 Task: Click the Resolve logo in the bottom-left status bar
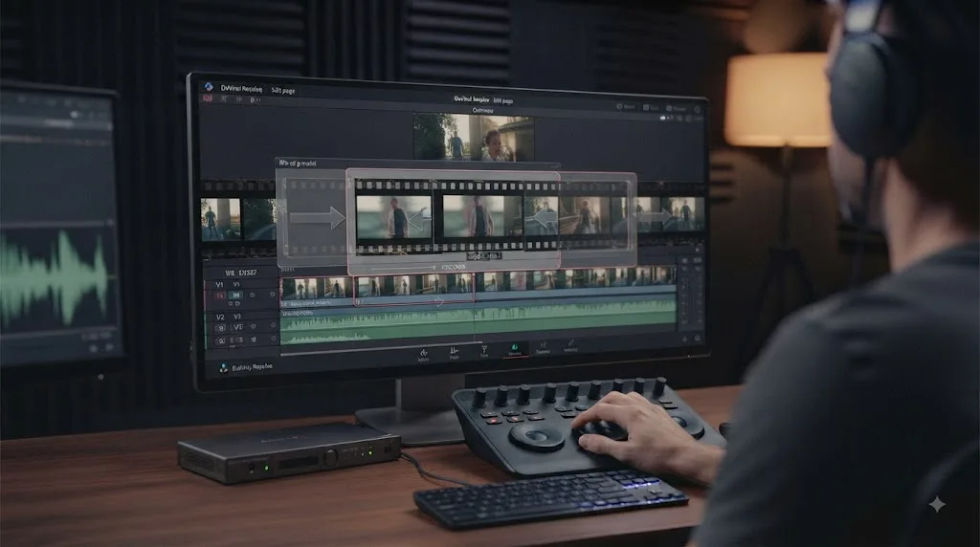tap(223, 368)
